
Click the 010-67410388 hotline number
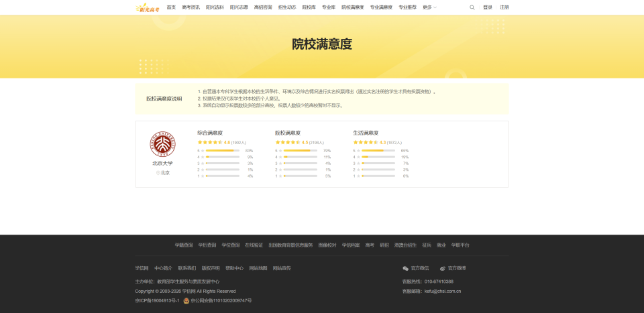tap(439, 281)
